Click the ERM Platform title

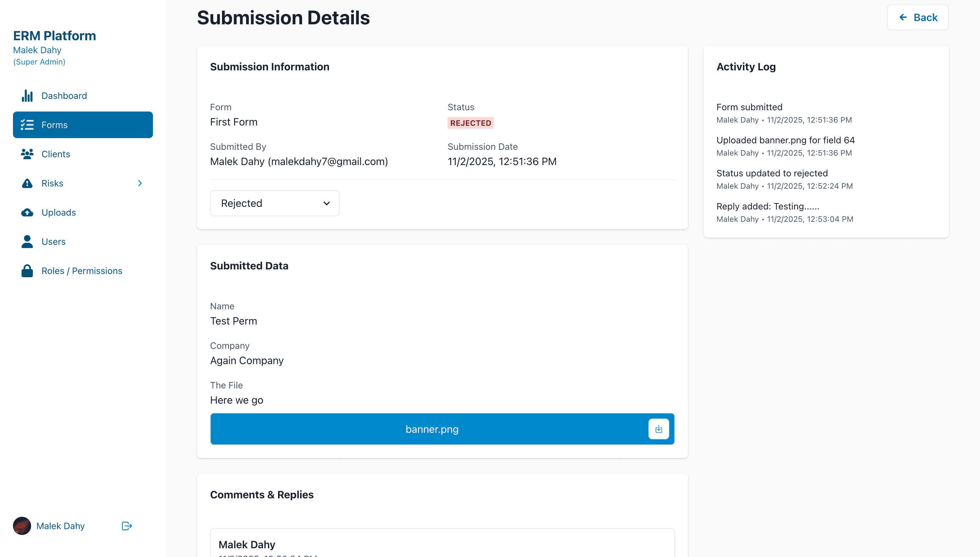pyautogui.click(x=55, y=36)
